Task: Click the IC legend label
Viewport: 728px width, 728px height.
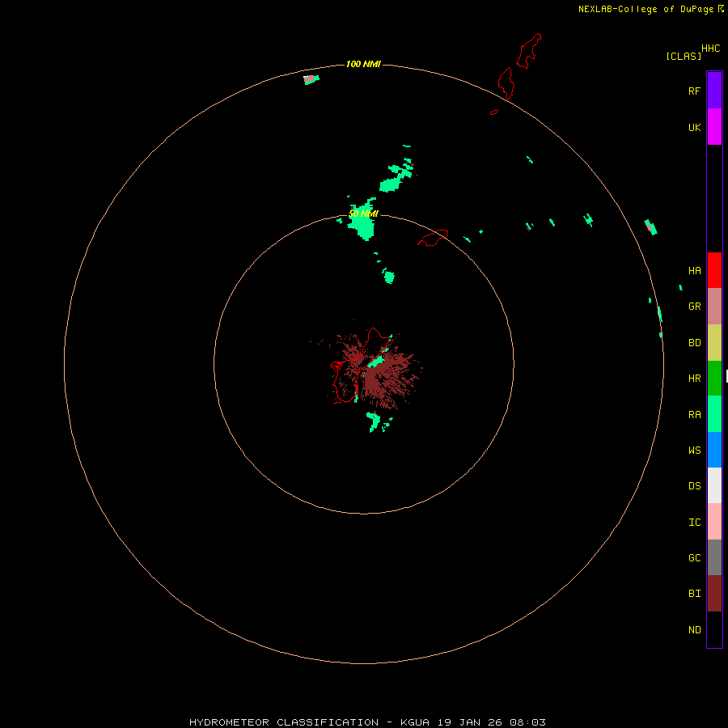Action: 694,523
